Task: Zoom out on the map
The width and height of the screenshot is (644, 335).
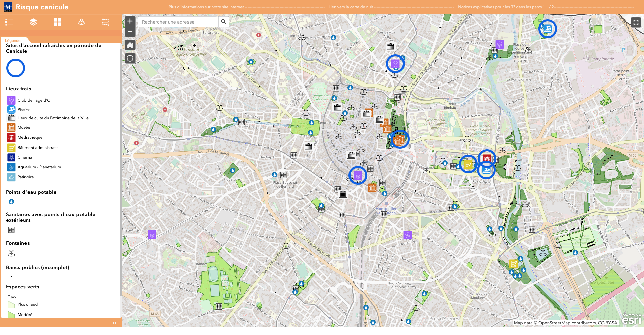Action: coord(130,32)
